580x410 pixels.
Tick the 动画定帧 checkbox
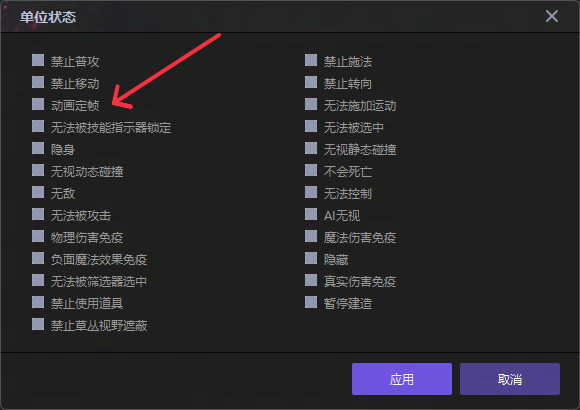pos(38,104)
